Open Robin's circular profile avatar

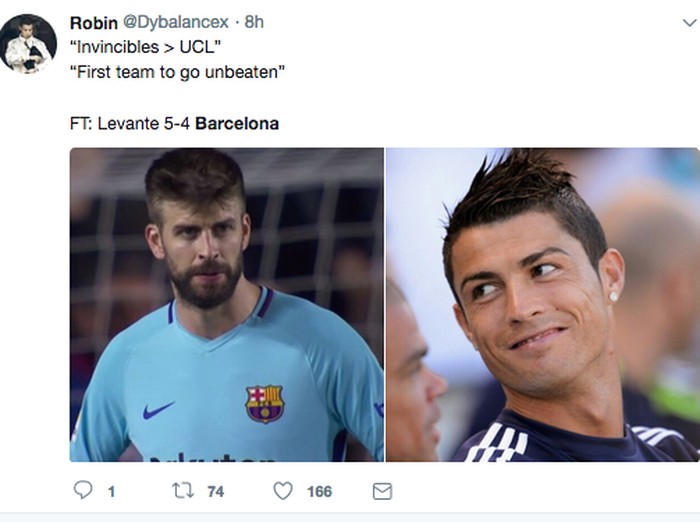[x=28, y=43]
